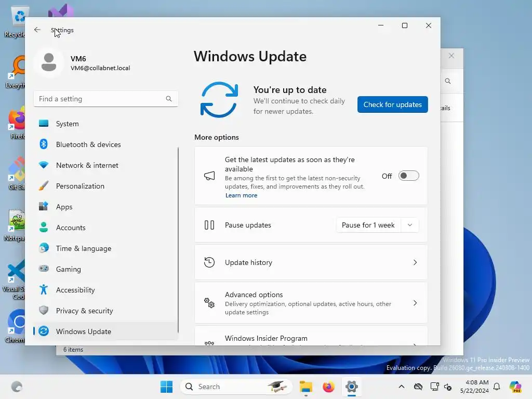Open Copilot preview icon in taskbar corner
Screen dimensions: 532x399
(x=515, y=387)
